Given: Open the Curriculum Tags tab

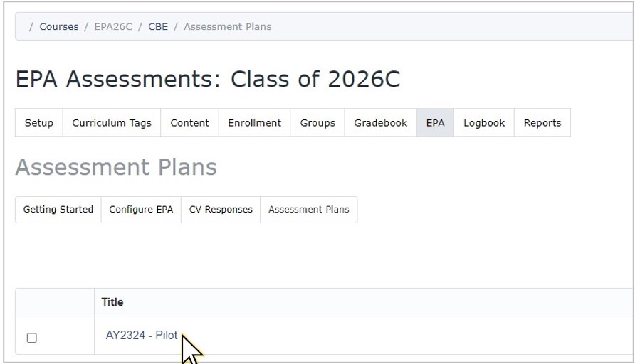Looking at the screenshot, I should tap(112, 123).
